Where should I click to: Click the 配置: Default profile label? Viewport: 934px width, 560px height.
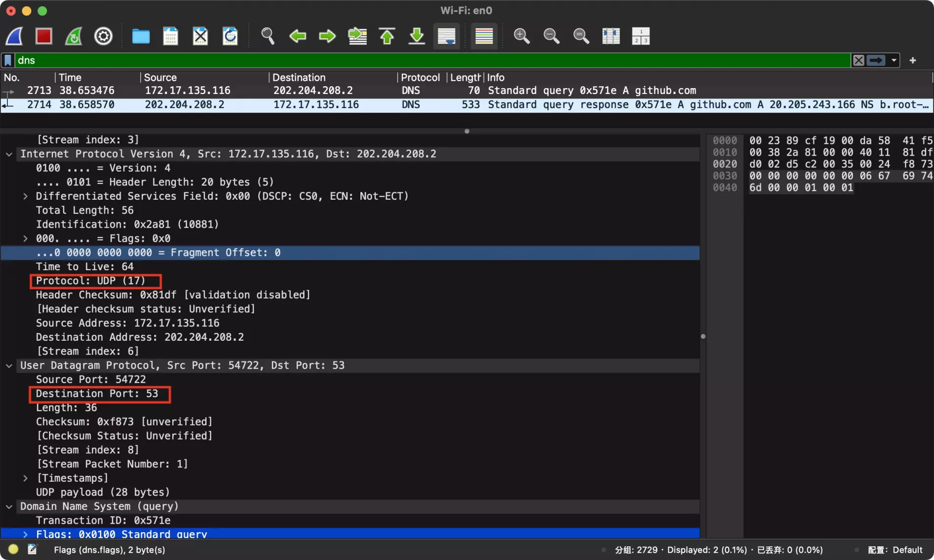point(895,550)
